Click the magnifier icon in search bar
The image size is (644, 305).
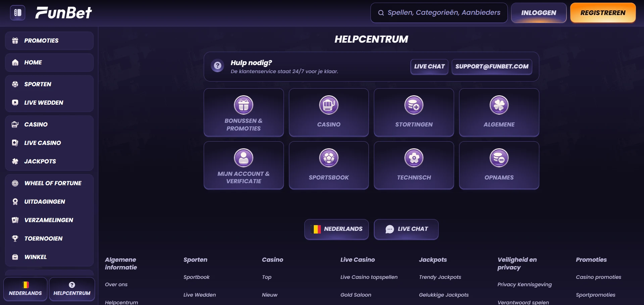[381, 13]
